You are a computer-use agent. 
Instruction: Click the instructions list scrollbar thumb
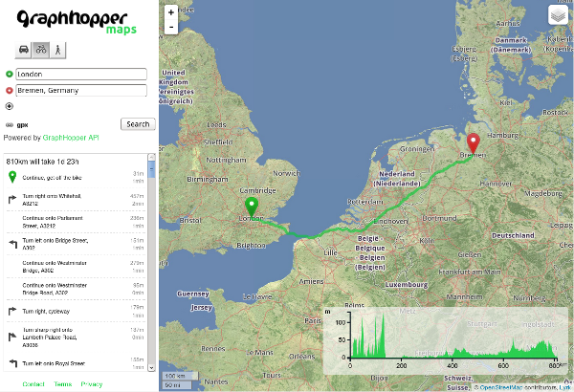pyautogui.click(x=151, y=170)
